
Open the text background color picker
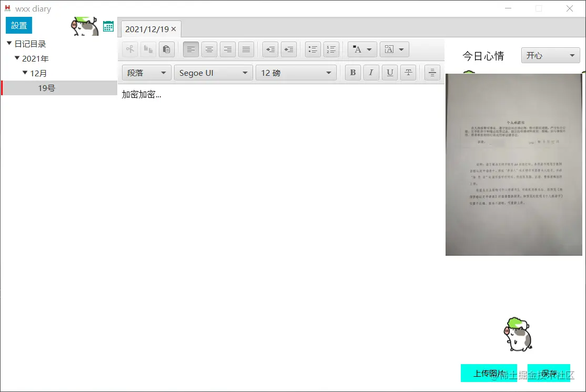tap(395, 49)
